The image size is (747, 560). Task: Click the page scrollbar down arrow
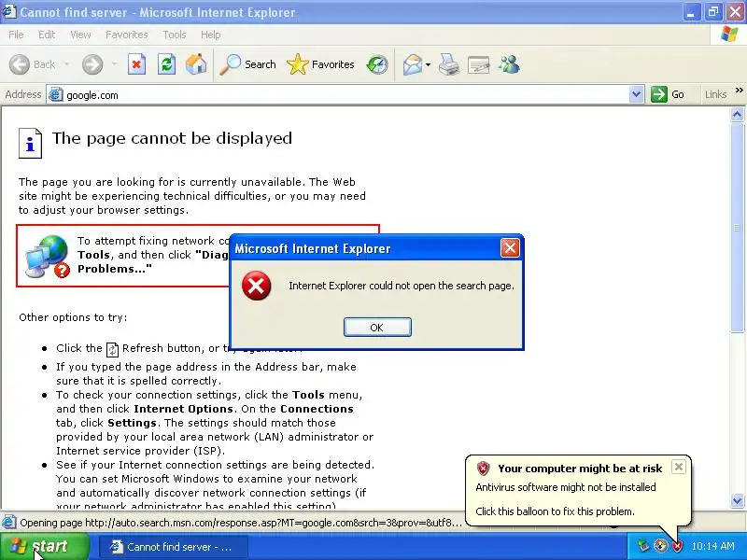click(x=737, y=500)
